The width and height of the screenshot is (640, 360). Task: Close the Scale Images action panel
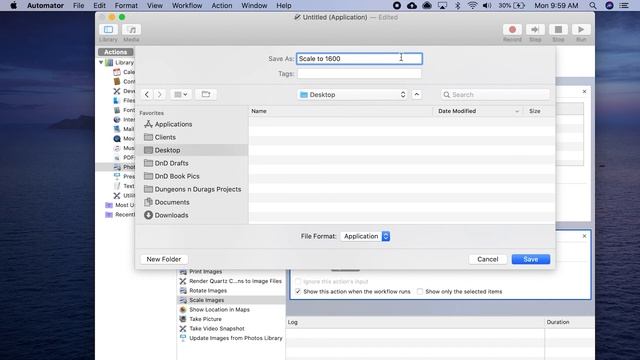coord(584,236)
